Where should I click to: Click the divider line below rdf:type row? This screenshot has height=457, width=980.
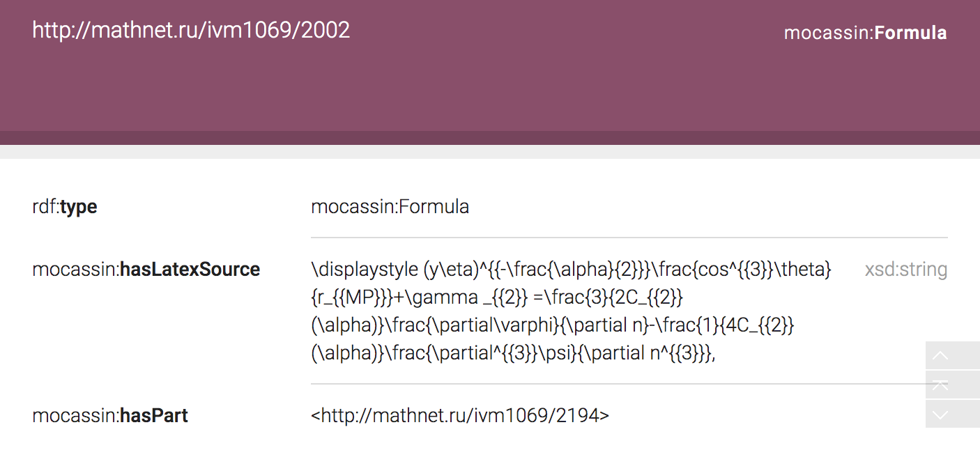tap(629, 238)
